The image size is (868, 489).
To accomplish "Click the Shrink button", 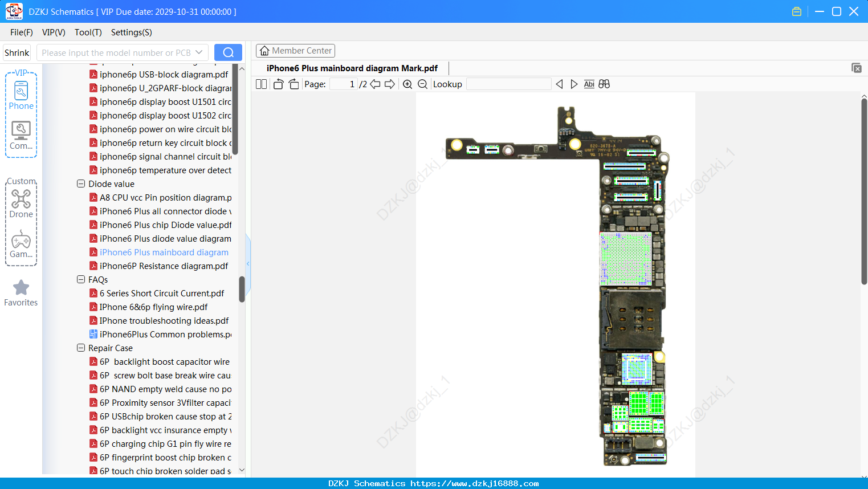I will [17, 52].
